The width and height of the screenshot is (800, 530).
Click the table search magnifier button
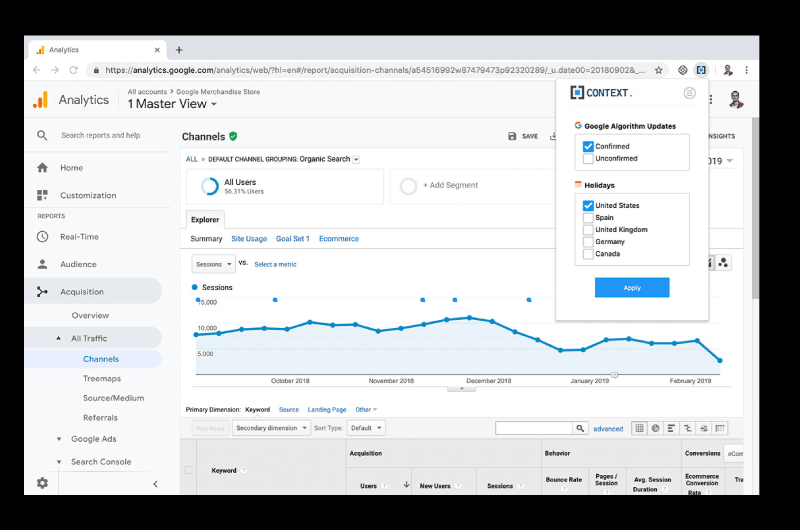tap(580, 428)
